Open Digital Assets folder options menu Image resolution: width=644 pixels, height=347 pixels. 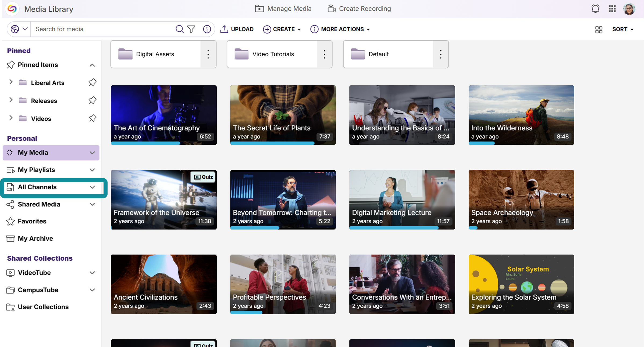(208, 54)
